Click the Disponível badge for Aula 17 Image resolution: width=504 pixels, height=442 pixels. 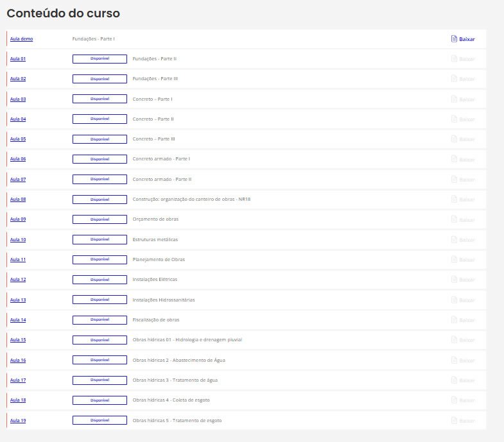point(100,380)
